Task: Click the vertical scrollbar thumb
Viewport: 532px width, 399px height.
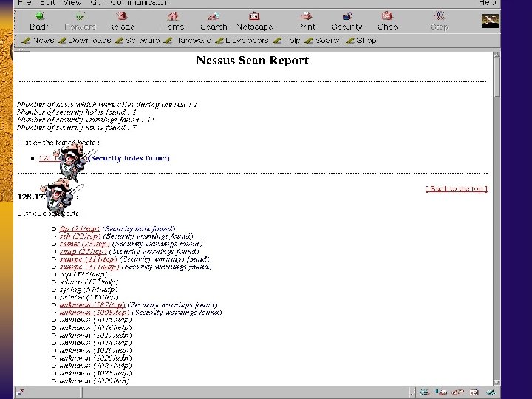Action: coord(497,78)
